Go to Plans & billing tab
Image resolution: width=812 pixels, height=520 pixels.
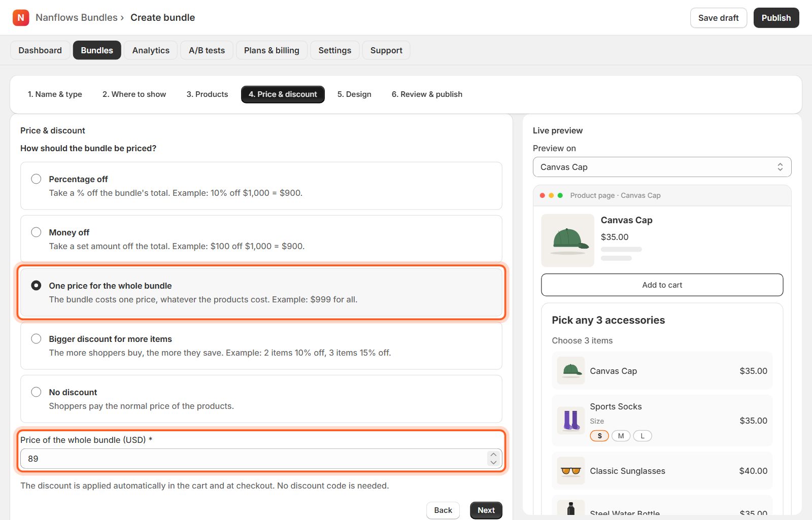click(272, 50)
